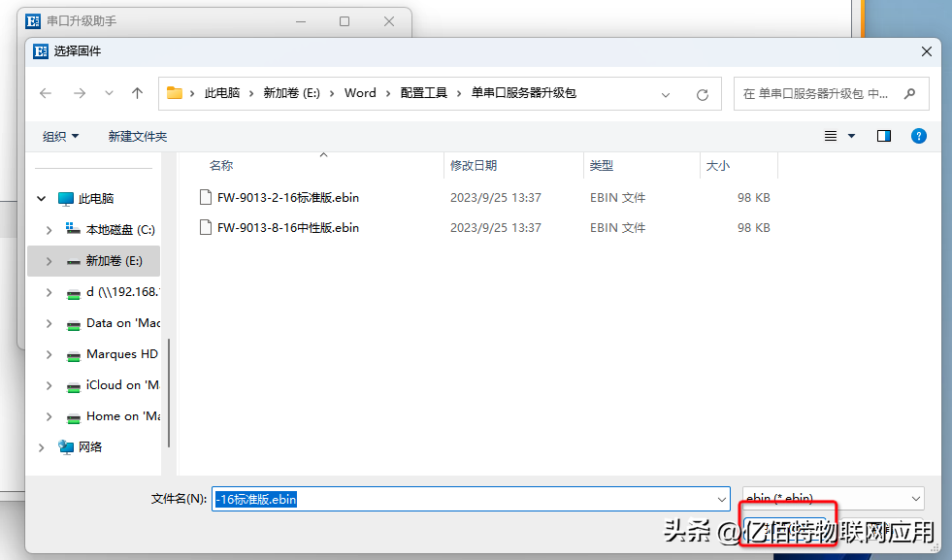The height and width of the screenshot is (560, 952).
Task: Select file FW-9013-2-16标准版.ebin
Action: 287,197
